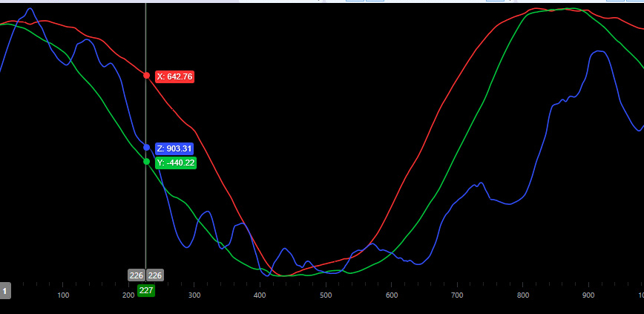
Task: Select the blue Z curve keyframe dot
Action: (146, 148)
